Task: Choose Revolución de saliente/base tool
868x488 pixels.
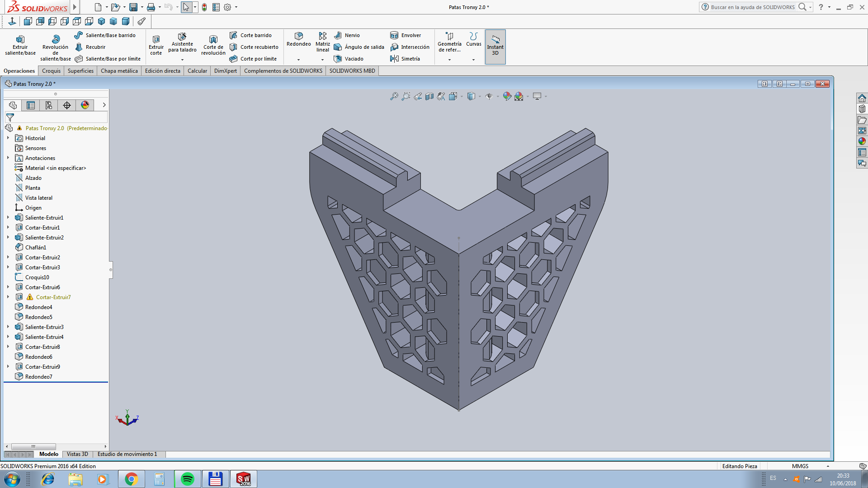Action: 56,48
